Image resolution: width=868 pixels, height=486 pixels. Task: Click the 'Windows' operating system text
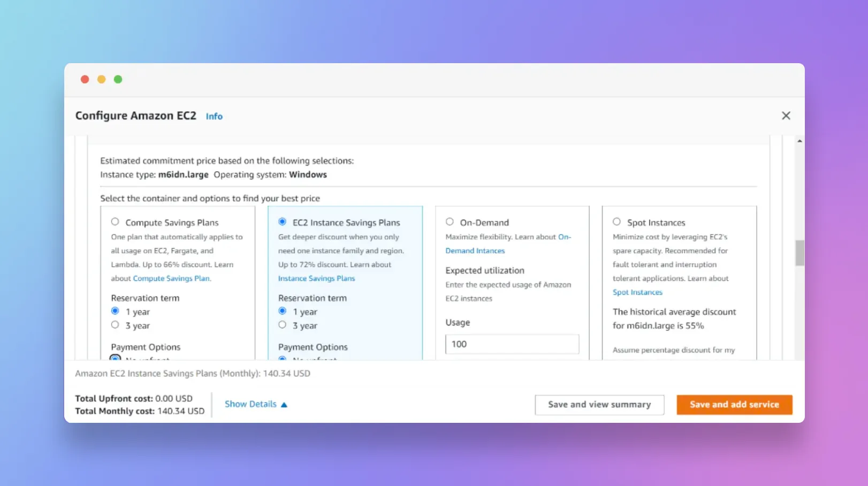coord(308,174)
